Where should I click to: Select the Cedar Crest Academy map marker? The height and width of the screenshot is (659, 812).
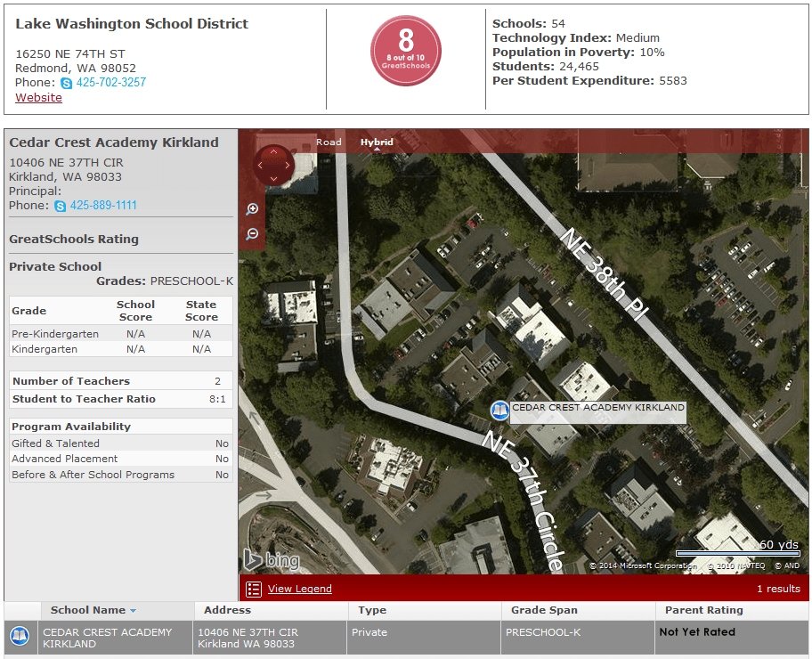[499, 411]
